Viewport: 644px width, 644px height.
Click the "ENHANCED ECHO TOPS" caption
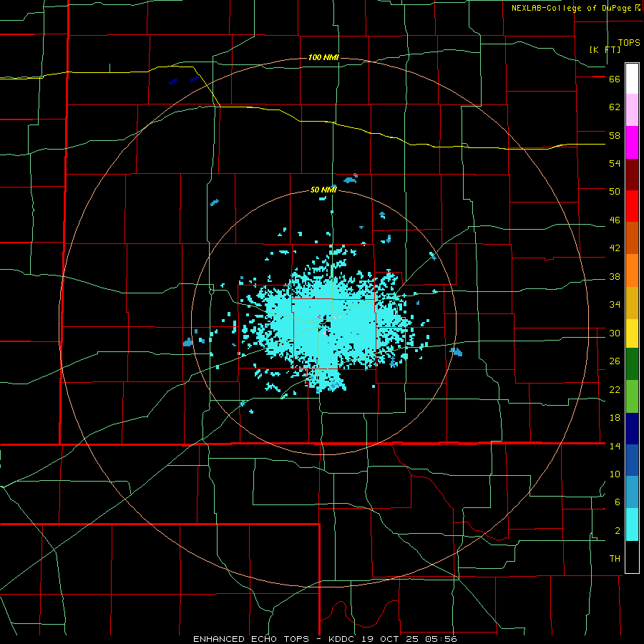[x=251, y=639]
